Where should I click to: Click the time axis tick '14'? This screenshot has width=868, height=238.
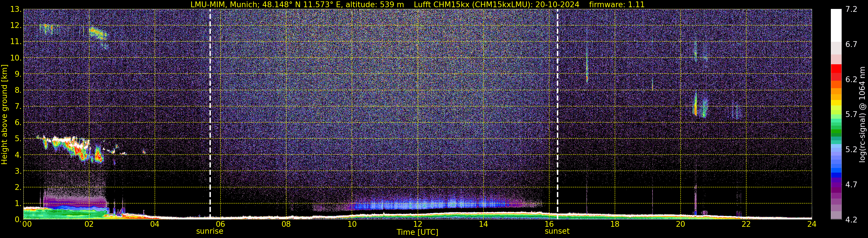pos(483,224)
